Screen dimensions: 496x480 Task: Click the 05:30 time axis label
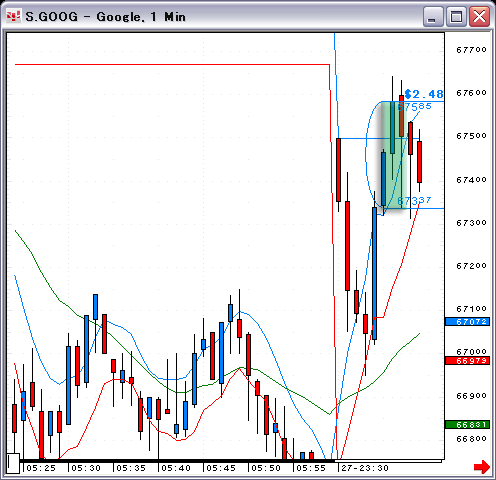[86, 468]
